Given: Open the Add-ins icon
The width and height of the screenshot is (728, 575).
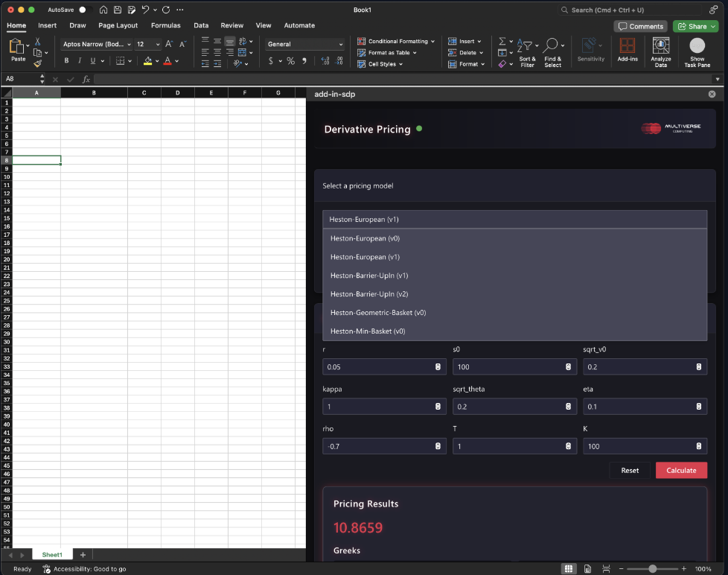Looking at the screenshot, I should (628, 46).
